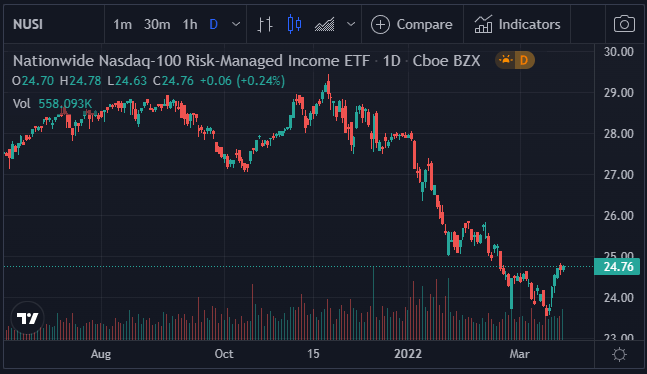Switch to Candles chart style

[294, 24]
